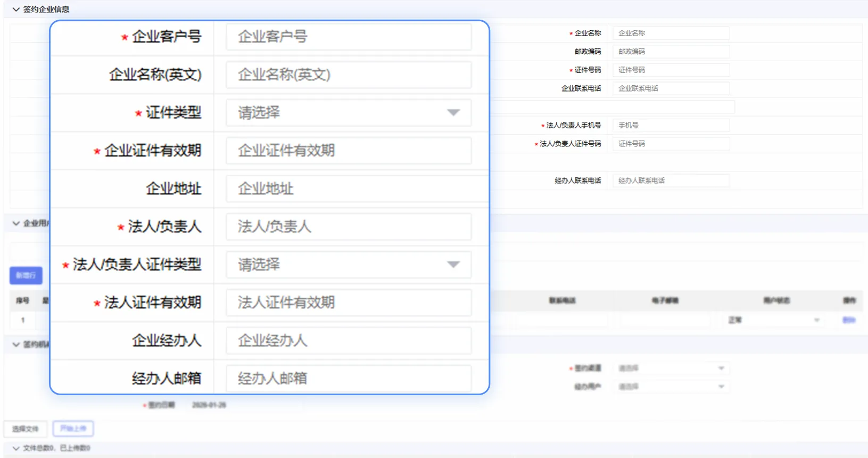Screen dimensions: 868x458
Task: Click the 企业名称 field on the right
Action: tap(671, 33)
